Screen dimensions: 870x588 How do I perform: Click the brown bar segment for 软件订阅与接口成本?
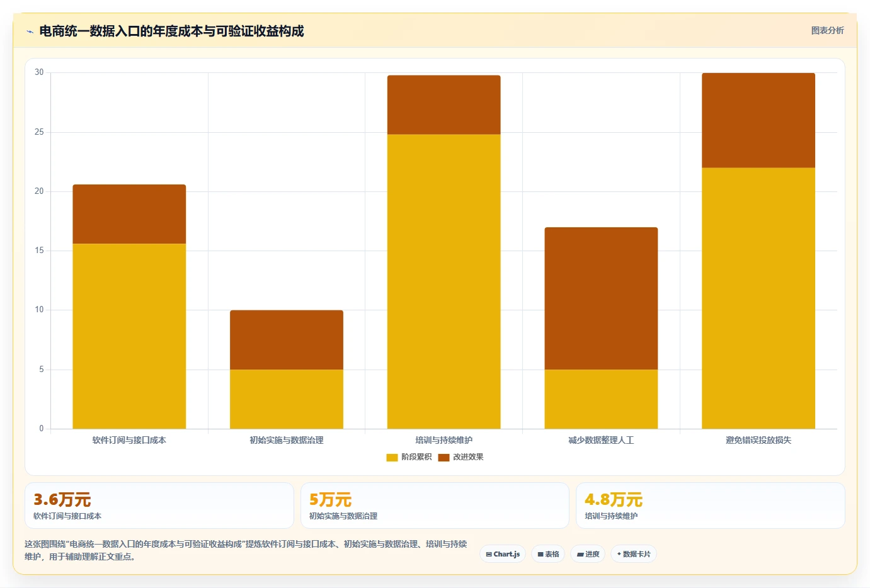coord(129,214)
